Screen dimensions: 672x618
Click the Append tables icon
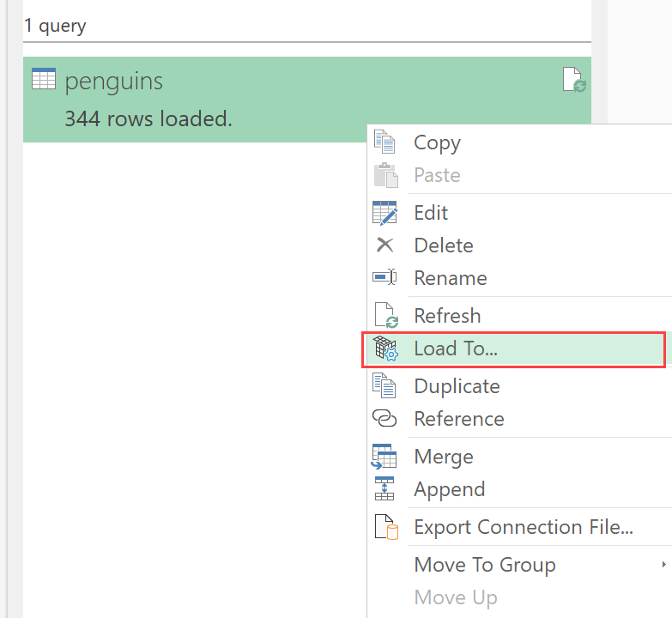[x=384, y=488]
